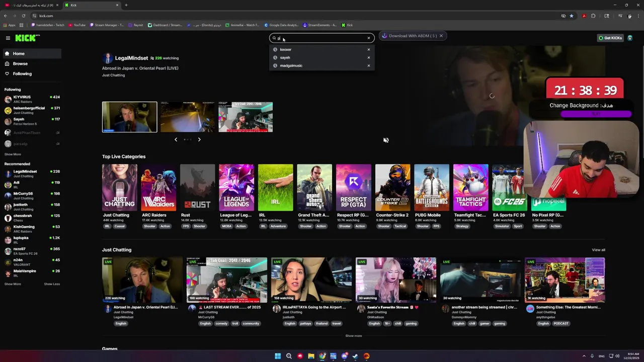
Task: Remove madgalmusic from recent searches
Action: [x=368, y=65]
